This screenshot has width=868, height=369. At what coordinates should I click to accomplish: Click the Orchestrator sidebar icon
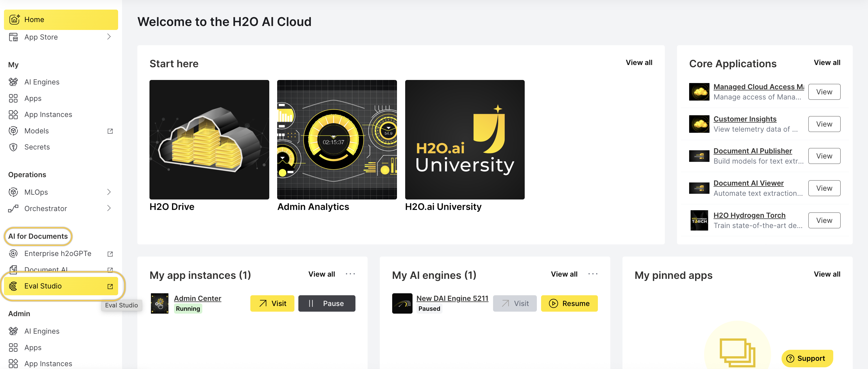13,209
